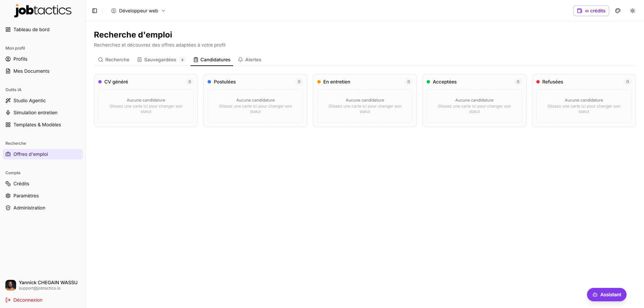Image resolution: width=644 pixels, height=308 pixels.
Task: Open the Développeur web profile dropdown
Action: pyautogui.click(x=138, y=11)
